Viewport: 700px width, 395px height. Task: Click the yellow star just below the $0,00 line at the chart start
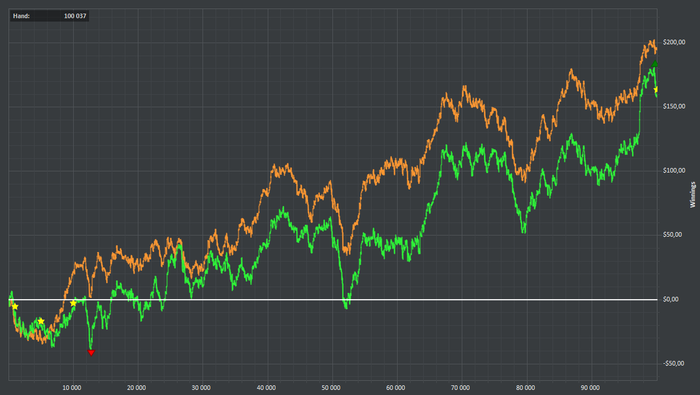point(15,307)
